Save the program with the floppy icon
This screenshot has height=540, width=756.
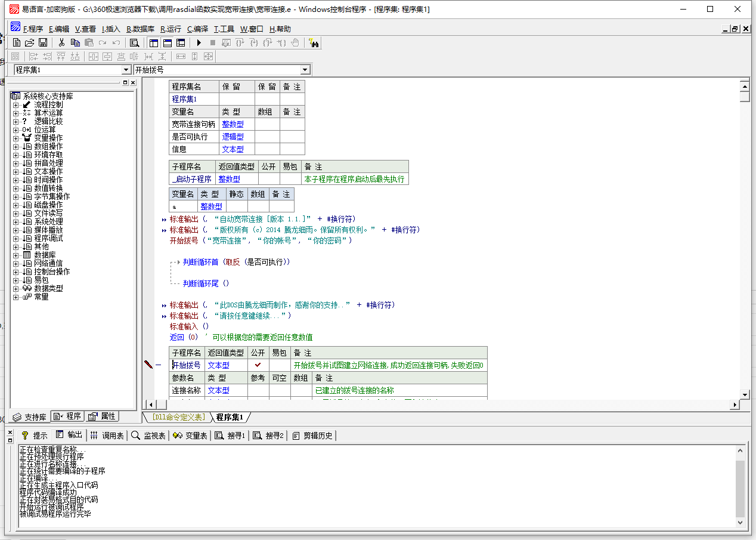coord(43,42)
